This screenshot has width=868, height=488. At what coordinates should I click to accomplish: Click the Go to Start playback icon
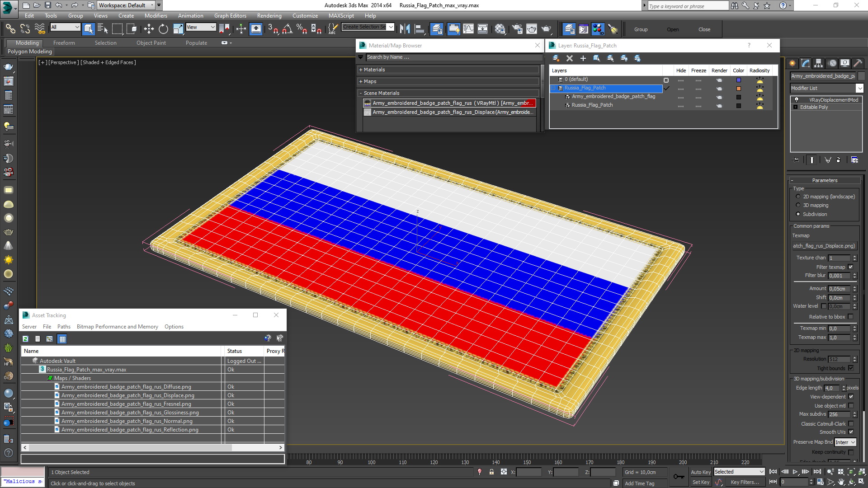pyautogui.click(x=773, y=472)
